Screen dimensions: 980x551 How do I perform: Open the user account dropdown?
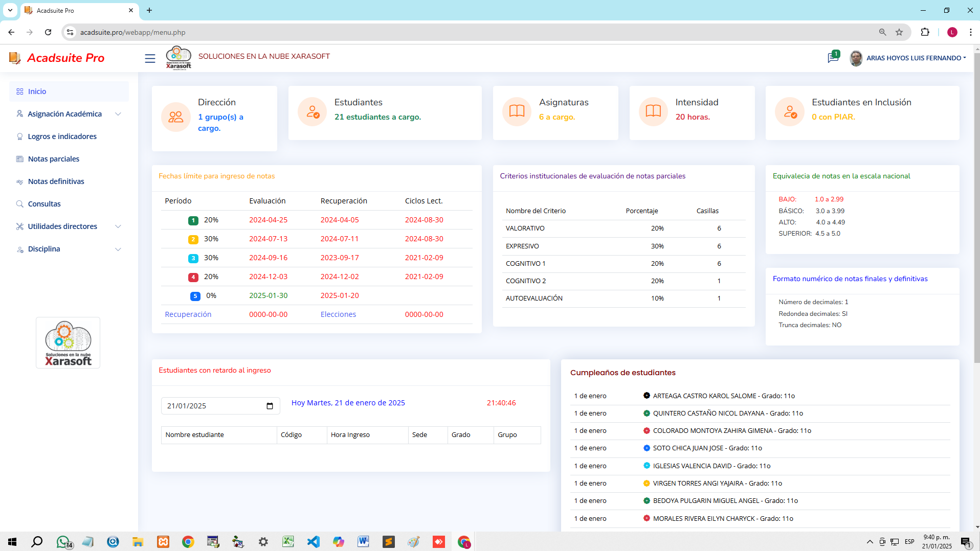click(x=915, y=58)
